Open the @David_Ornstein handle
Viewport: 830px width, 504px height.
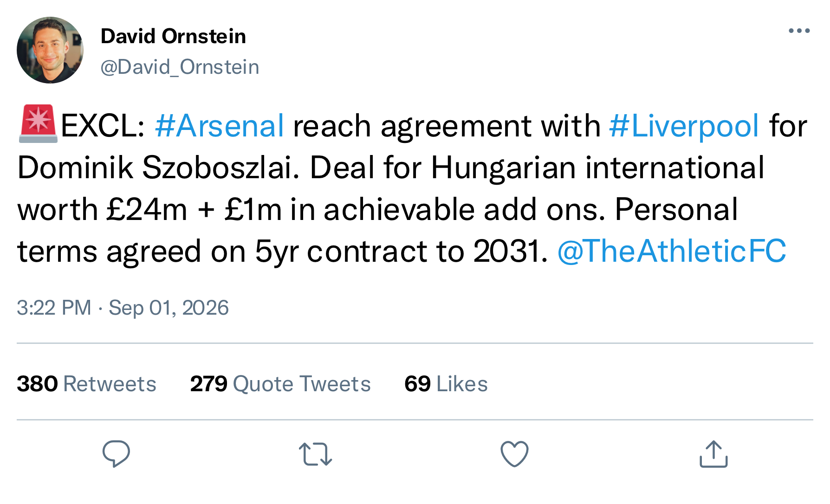(180, 67)
